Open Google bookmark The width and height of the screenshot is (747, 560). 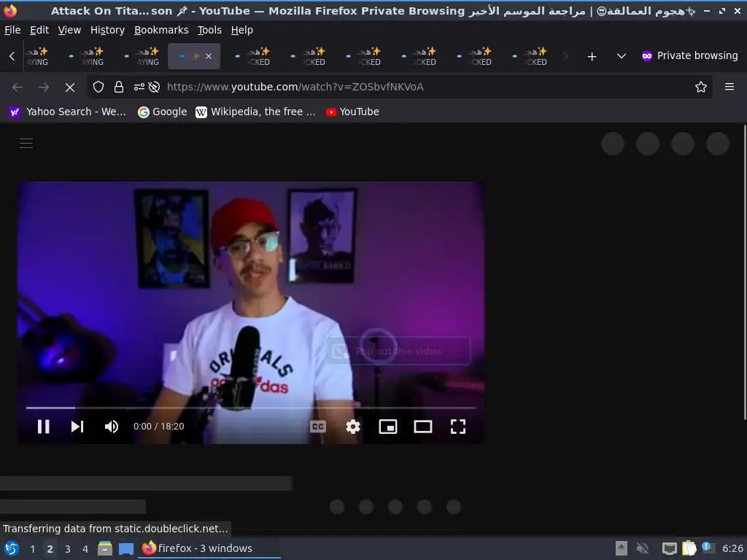(x=162, y=112)
